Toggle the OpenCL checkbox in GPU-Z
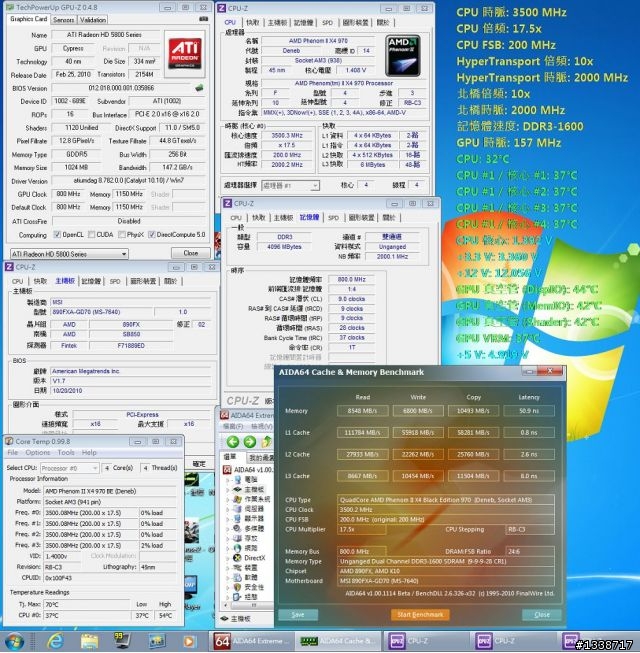Viewport: 640px width, 653px height. pos(57,234)
